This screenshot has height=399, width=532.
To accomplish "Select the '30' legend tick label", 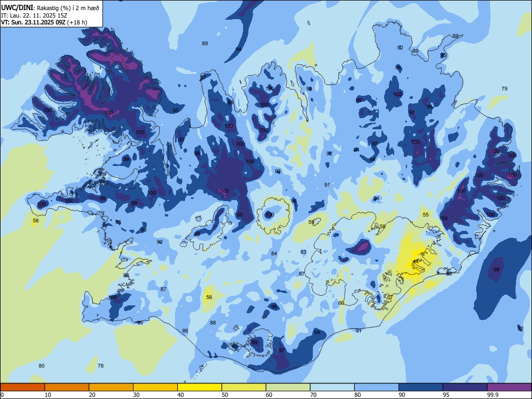I will [136, 395].
